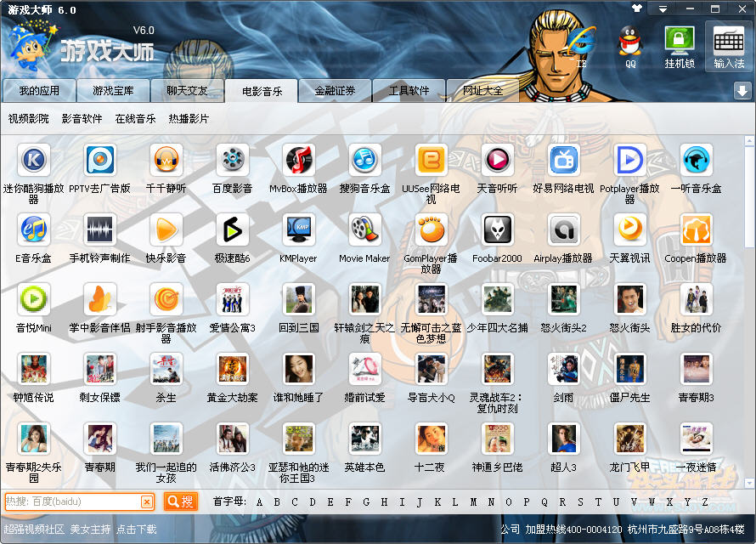Switch to the 游戏宝库 tab

pyautogui.click(x=113, y=91)
